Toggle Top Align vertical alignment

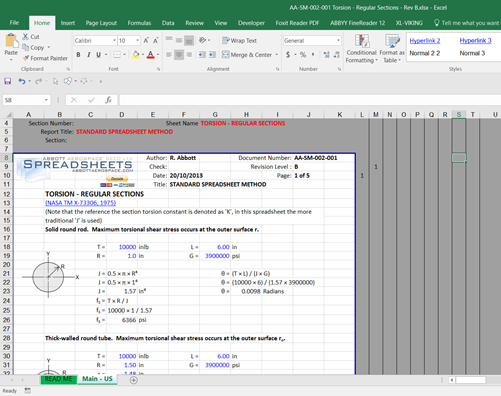click(x=169, y=40)
